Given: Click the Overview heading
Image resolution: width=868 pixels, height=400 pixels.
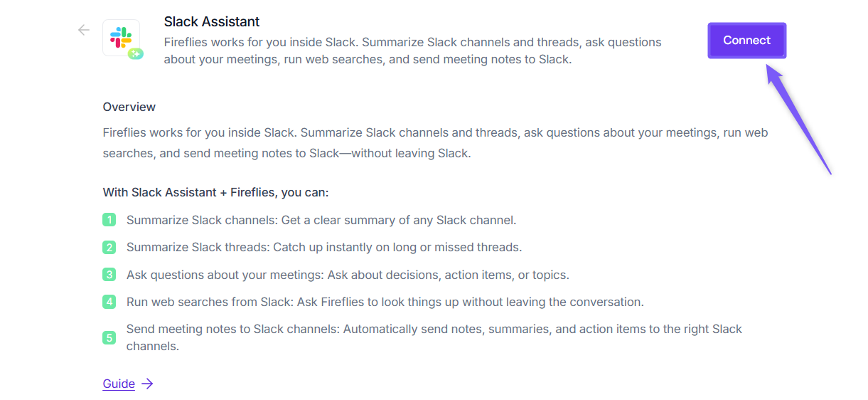Looking at the screenshot, I should pyautogui.click(x=129, y=107).
